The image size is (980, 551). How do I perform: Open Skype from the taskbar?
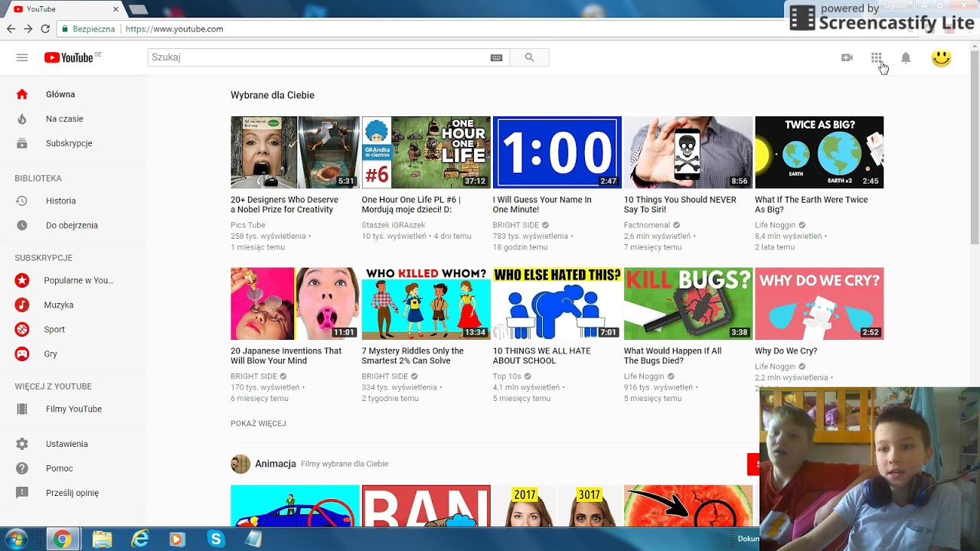216,540
